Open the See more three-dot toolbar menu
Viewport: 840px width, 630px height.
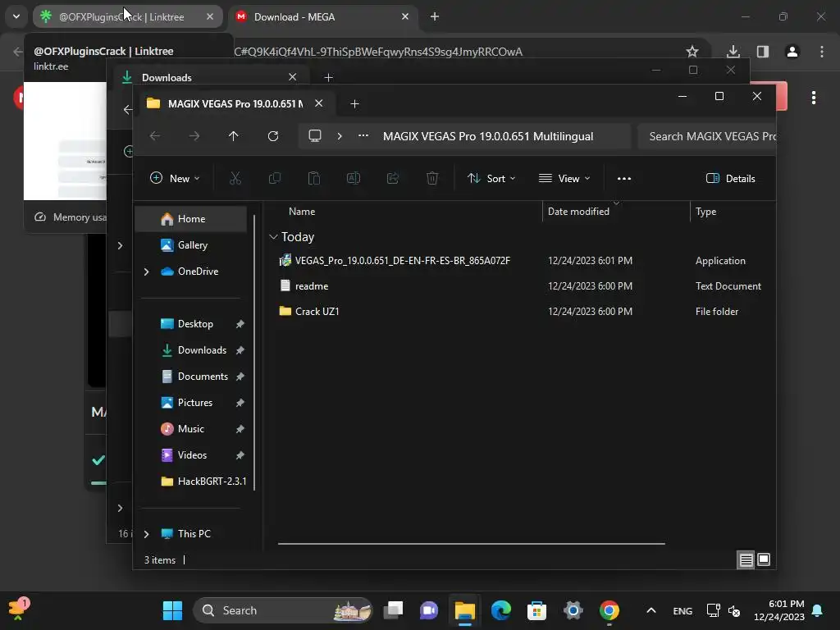(624, 178)
